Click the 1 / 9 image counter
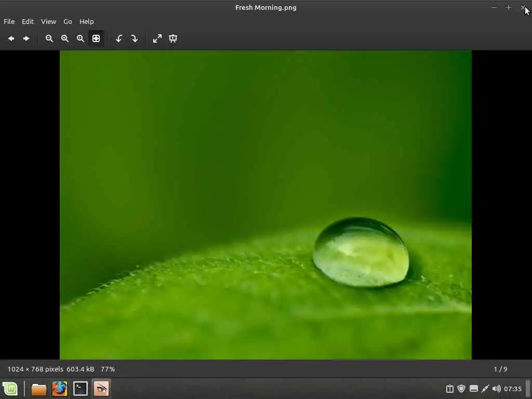This screenshot has height=399, width=532. 500,369
